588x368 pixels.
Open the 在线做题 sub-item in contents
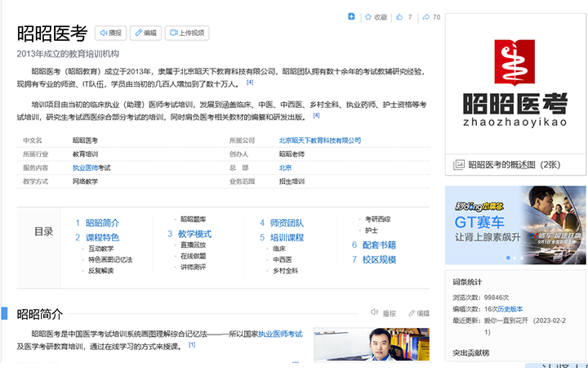(193, 256)
